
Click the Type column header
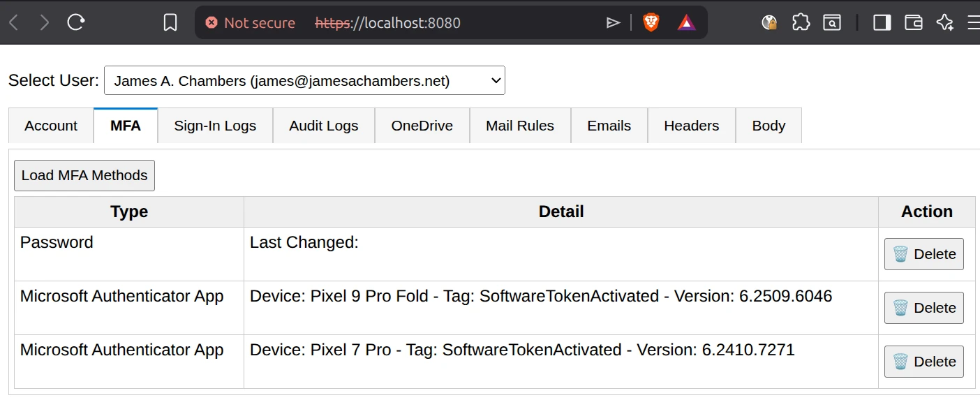129,212
